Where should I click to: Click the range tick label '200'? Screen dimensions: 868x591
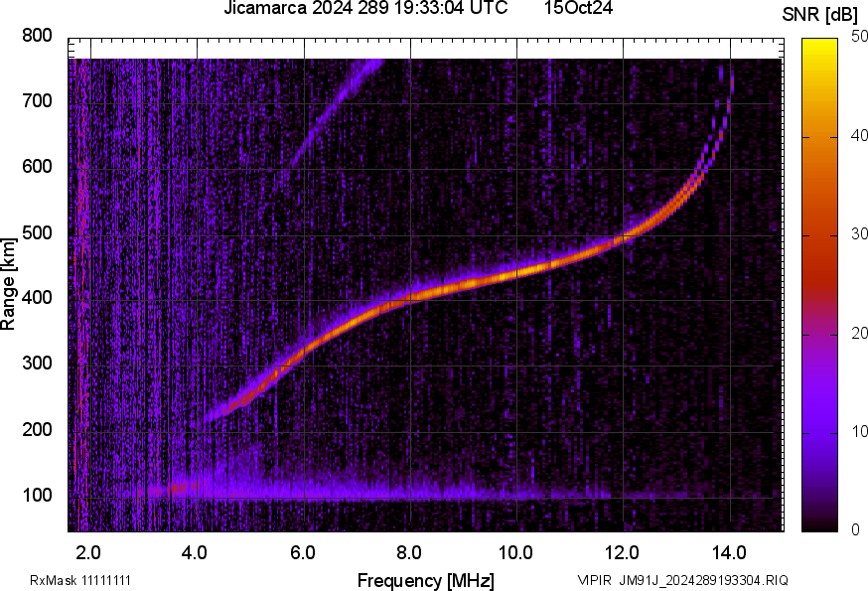[37, 429]
